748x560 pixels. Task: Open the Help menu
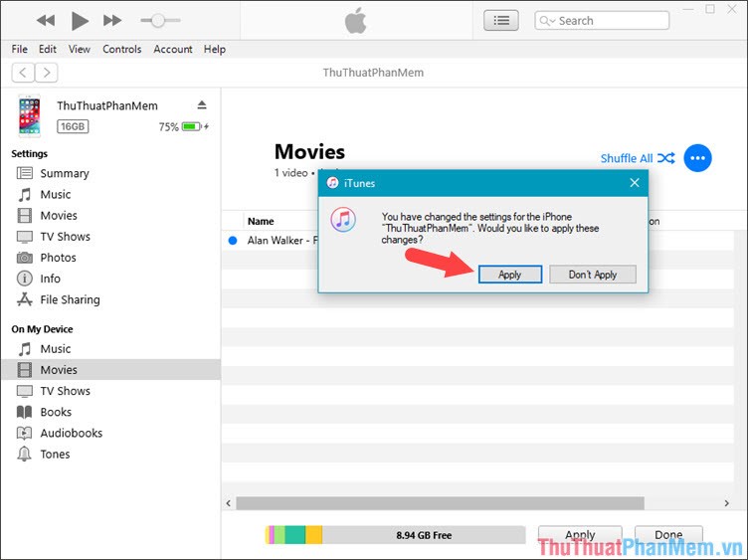(x=215, y=49)
